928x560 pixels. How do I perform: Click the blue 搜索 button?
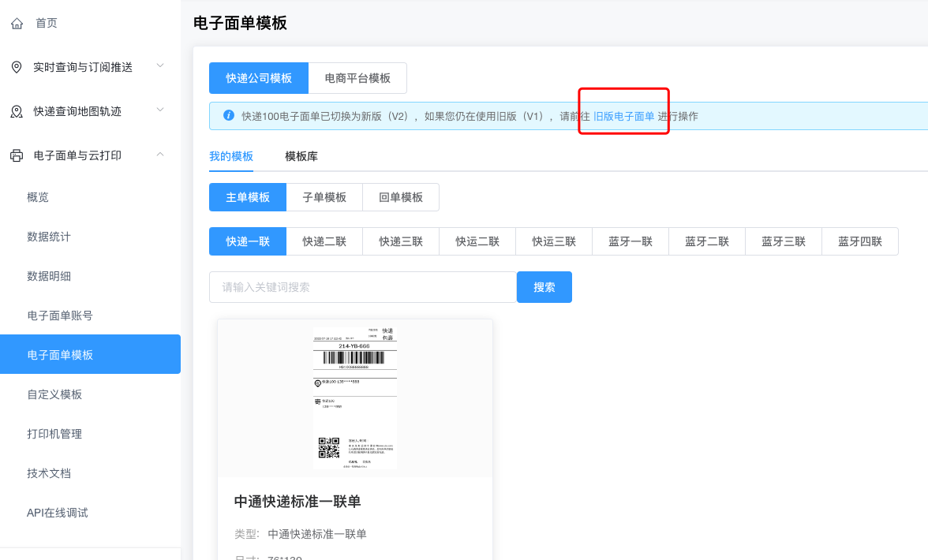tap(544, 287)
